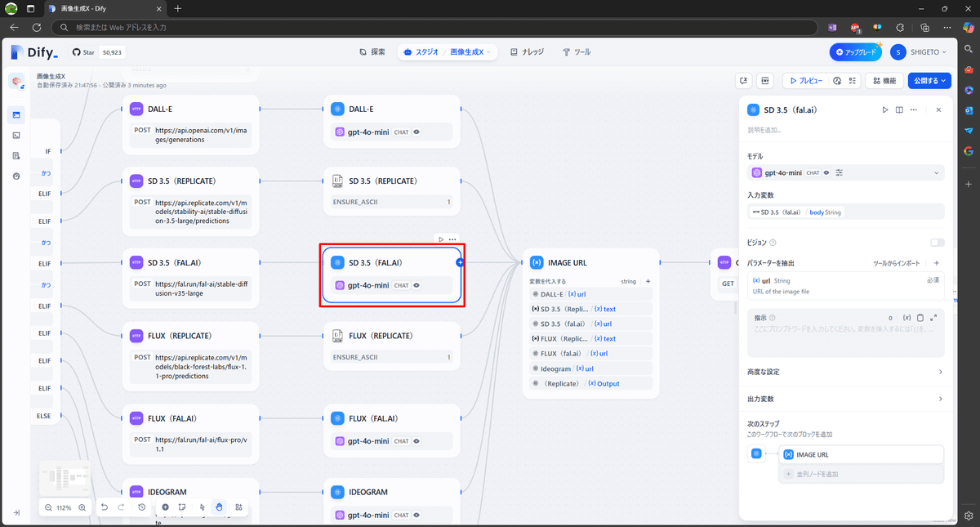Toggle eye icon on DALL-E node model
The image size is (980, 527).
[x=416, y=132]
